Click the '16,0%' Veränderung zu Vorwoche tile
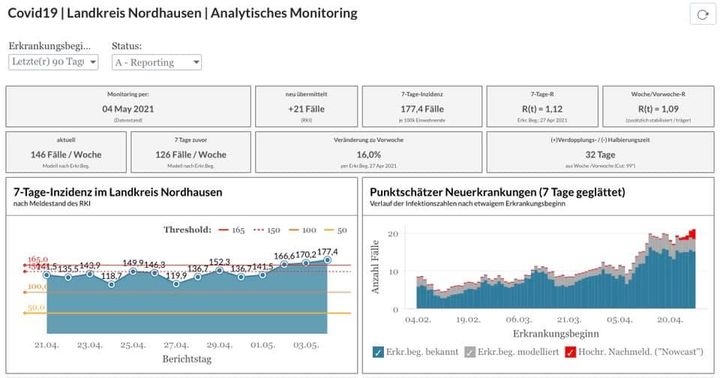The image size is (720, 378). 369,152
